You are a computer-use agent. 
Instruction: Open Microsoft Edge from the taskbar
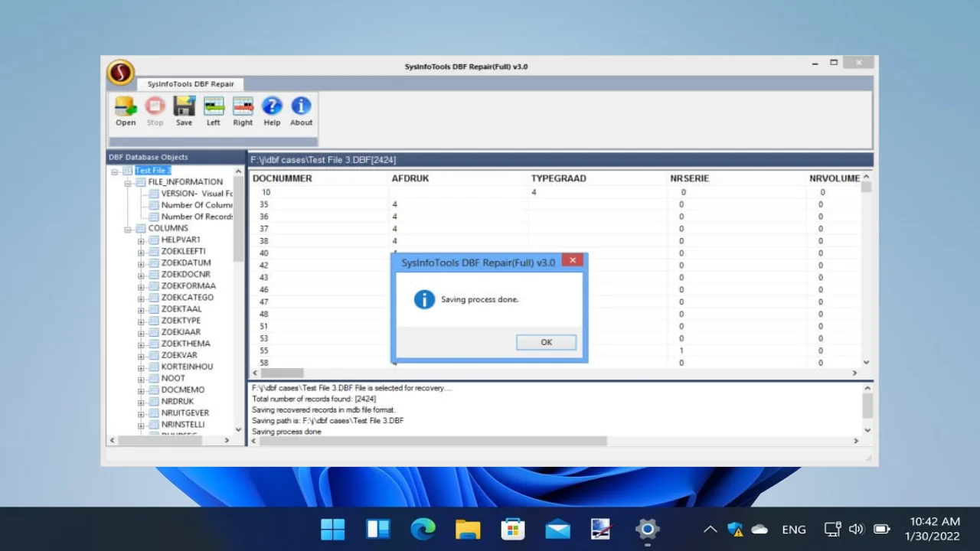coord(423,529)
